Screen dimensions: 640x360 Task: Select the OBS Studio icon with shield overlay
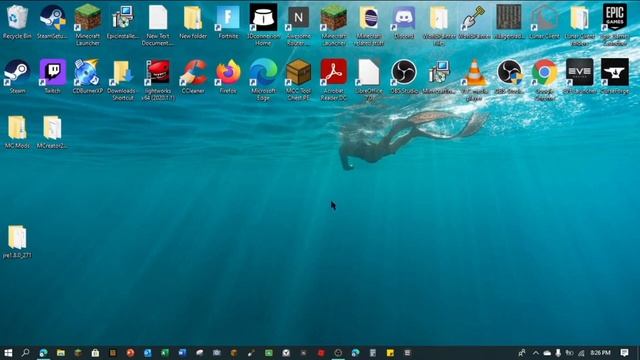point(509,73)
